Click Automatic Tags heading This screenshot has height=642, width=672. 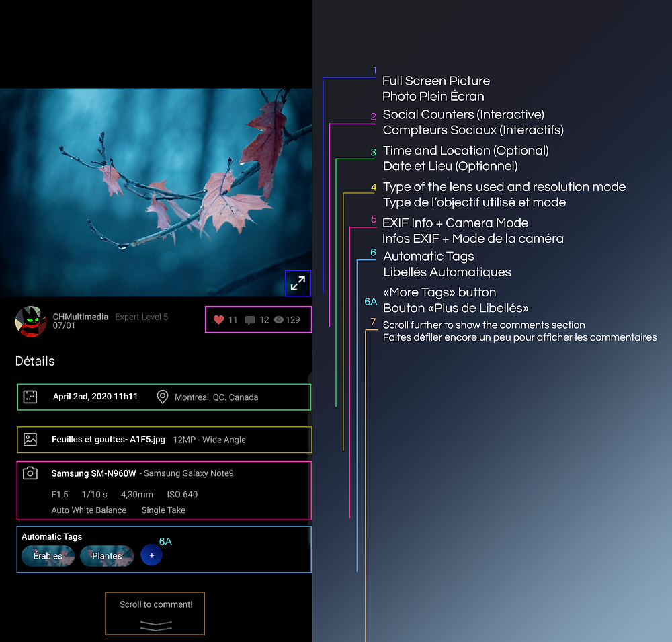[52, 536]
